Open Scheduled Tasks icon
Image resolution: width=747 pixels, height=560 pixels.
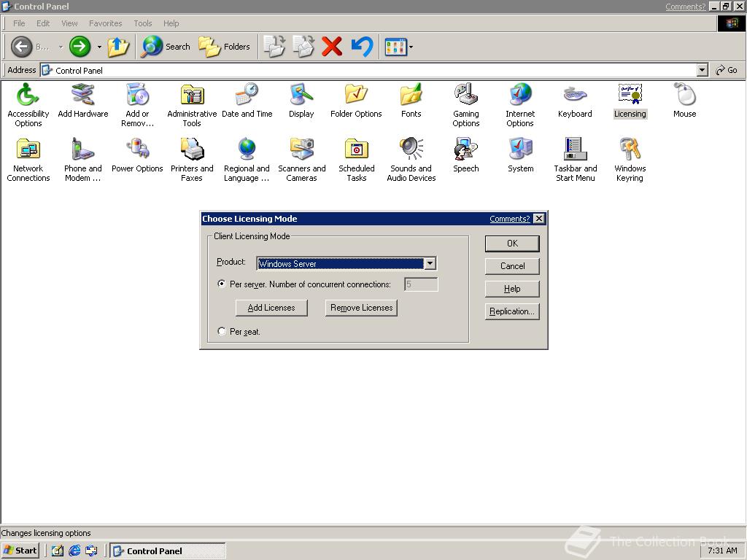tap(356, 160)
